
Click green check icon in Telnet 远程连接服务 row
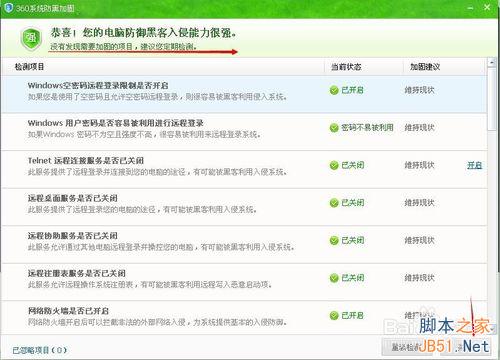334,165
